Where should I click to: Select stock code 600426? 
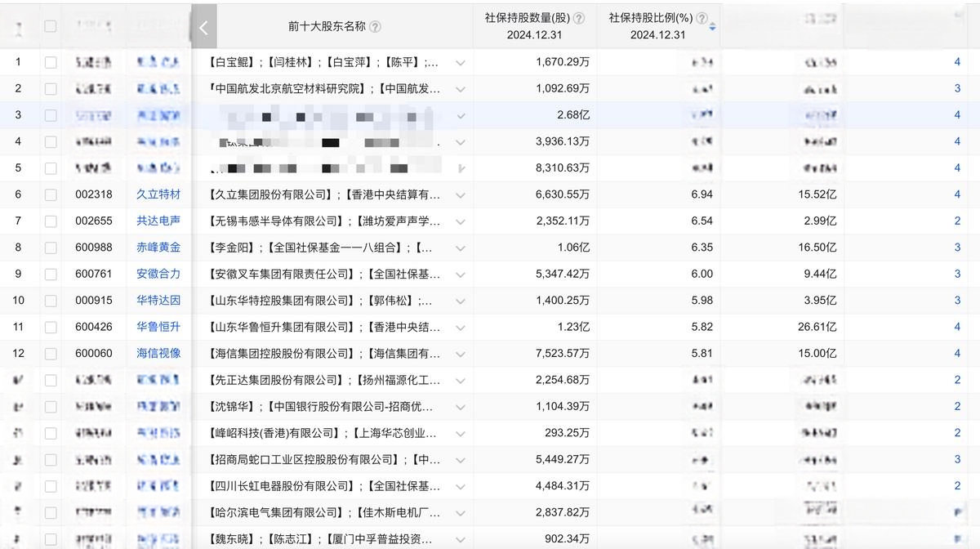pyautogui.click(x=94, y=327)
